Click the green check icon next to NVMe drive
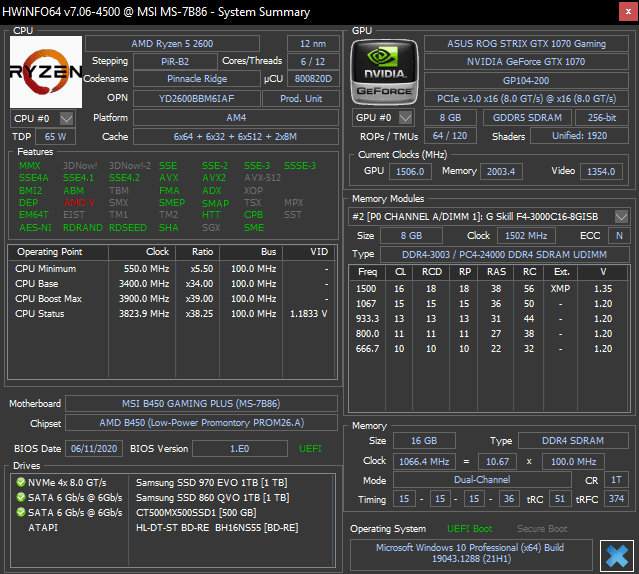Screen dimensions: 639x574 click(21, 482)
